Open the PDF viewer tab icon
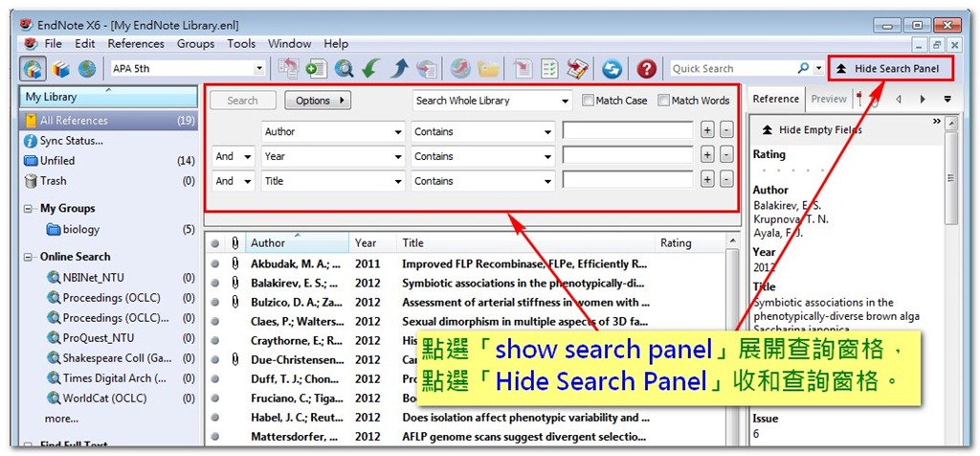The height and width of the screenshot is (456, 980). (x=859, y=99)
